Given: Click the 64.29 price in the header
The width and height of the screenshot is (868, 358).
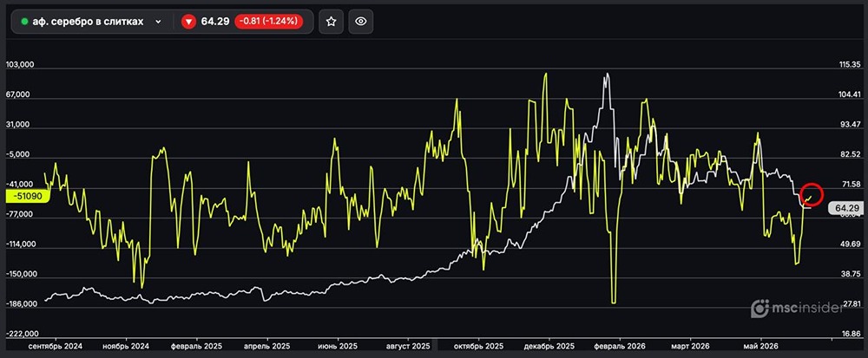Looking at the screenshot, I should pyautogui.click(x=214, y=22).
